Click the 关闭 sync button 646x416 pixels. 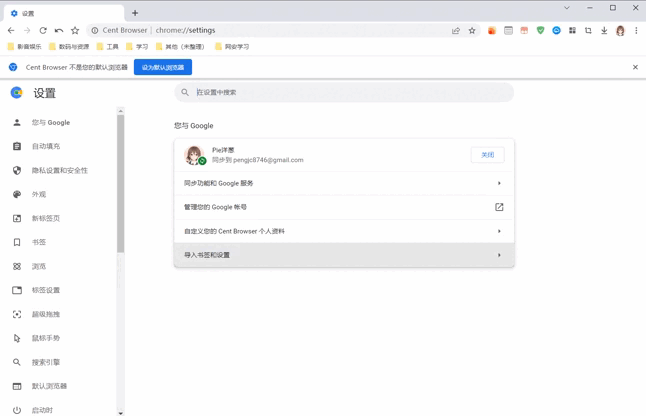[x=487, y=155]
